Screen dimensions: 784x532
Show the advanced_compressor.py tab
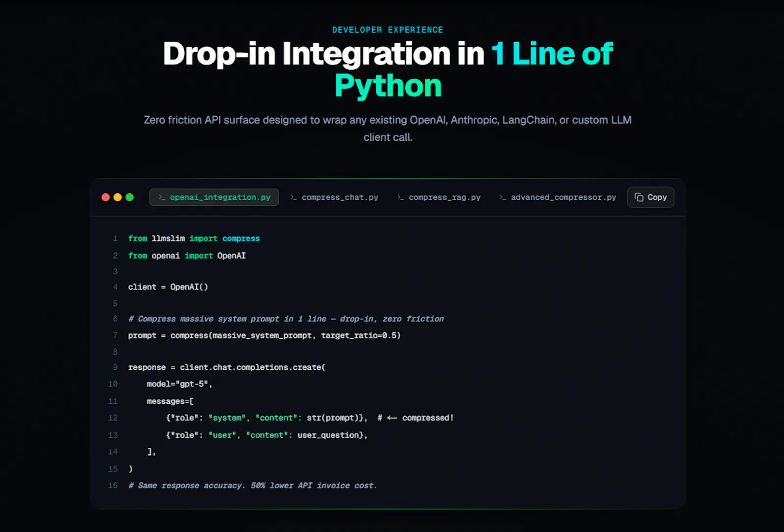[x=558, y=197]
